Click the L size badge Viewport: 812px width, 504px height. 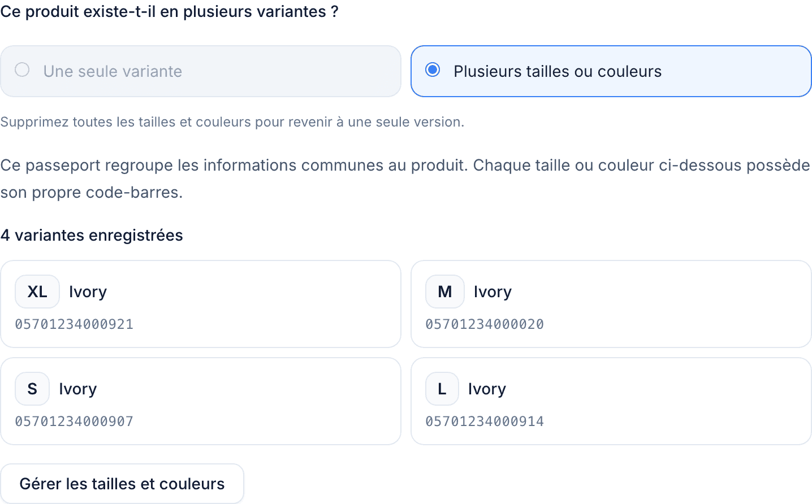(442, 389)
